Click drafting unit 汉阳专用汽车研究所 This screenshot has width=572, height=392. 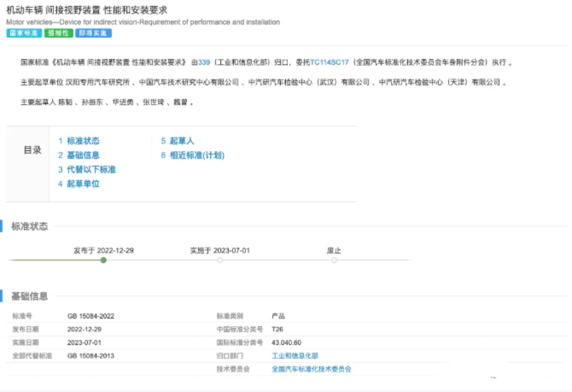[98, 82]
